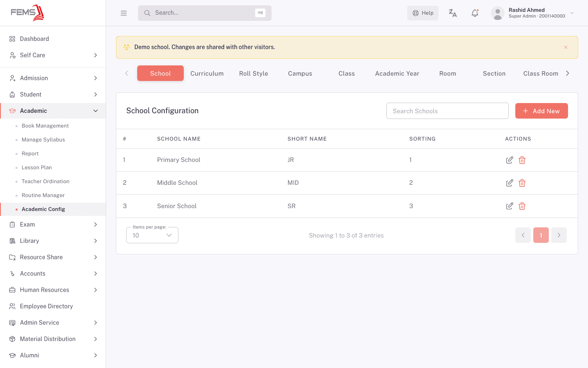This screenshot has width=588, height=368.
Task: Expand the Human Resources menu
Action: [53, 290]
